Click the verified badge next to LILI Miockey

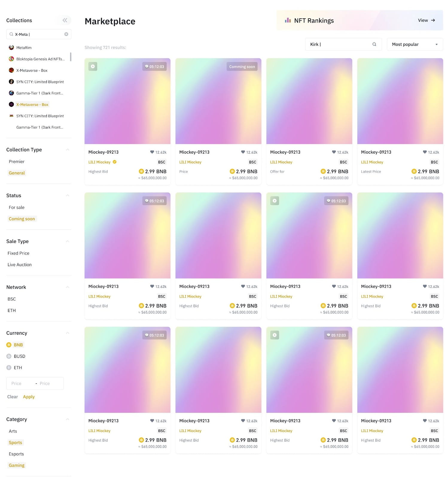pos(115,162)
